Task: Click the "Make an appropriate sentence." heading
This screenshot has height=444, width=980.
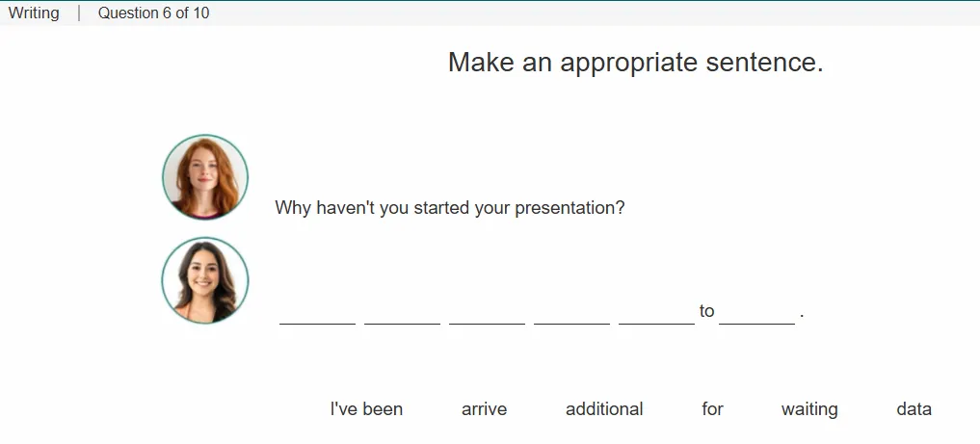Action: [636, 63]
